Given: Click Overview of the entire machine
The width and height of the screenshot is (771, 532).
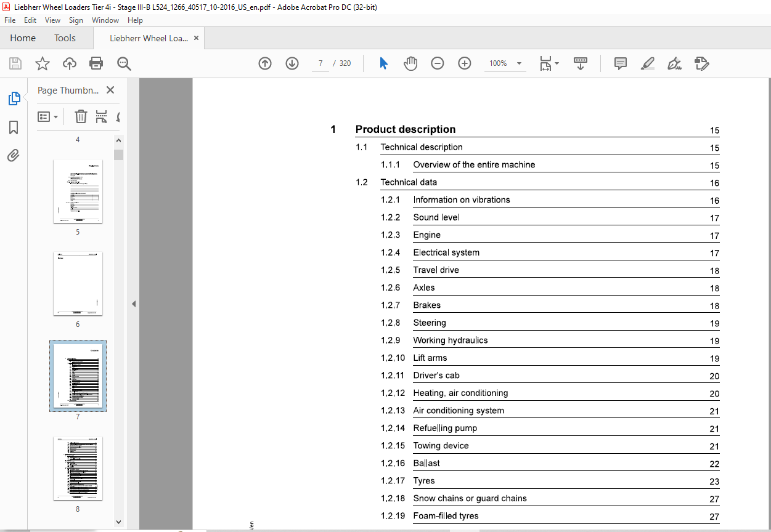Looking at the screenshot, I should point(474,164).
